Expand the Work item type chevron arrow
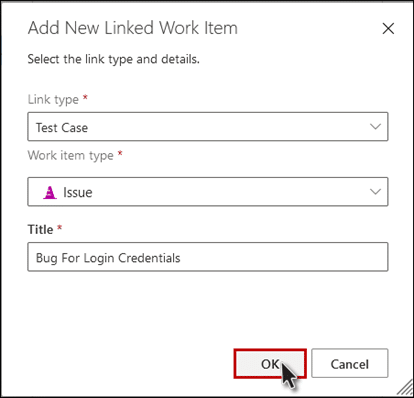414x398 pixels. point(375,192)
